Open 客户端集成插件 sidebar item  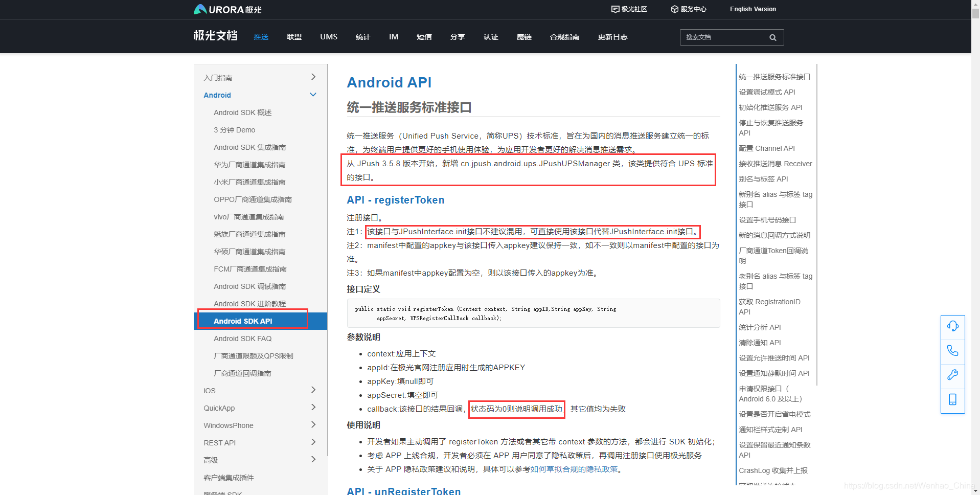pyautogui.click(x=229, y=478)
